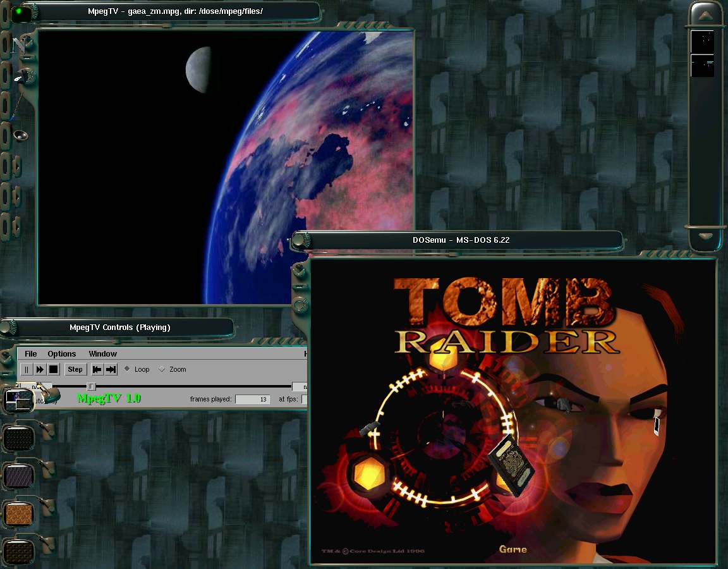Stop the video in MpegTV Controls
The height and width of the screenshot is (569, 728).
click(53, 369)
